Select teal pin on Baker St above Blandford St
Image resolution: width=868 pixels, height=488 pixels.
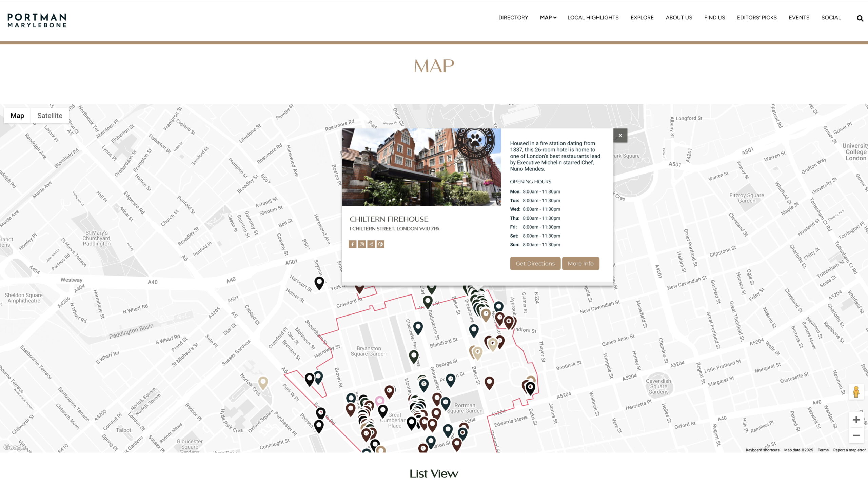tap(474, 330)
